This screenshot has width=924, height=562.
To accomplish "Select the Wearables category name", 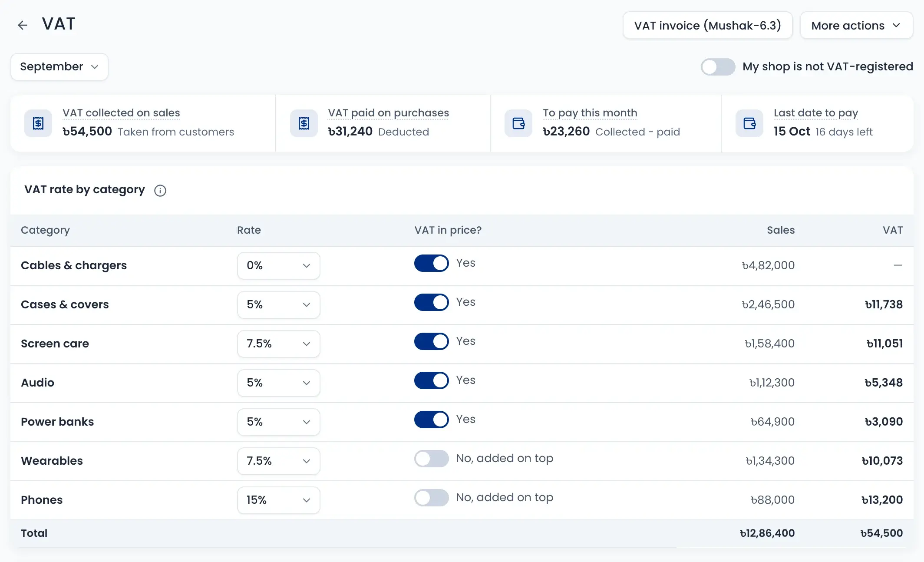I will 52,461.
